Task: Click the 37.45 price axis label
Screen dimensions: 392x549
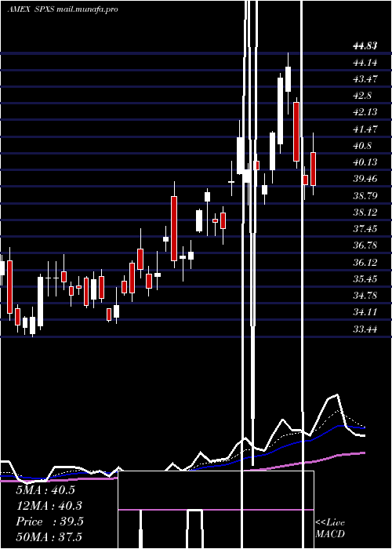Action: (365, 229)
